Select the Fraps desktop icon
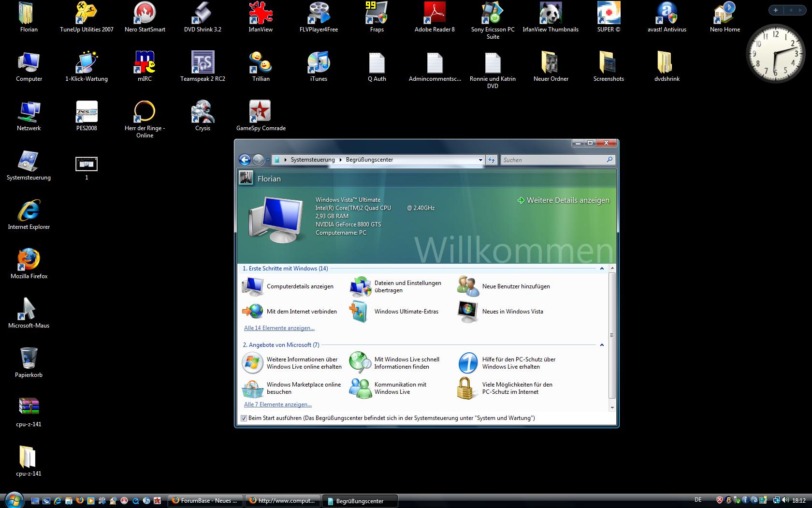 [377, 17]
